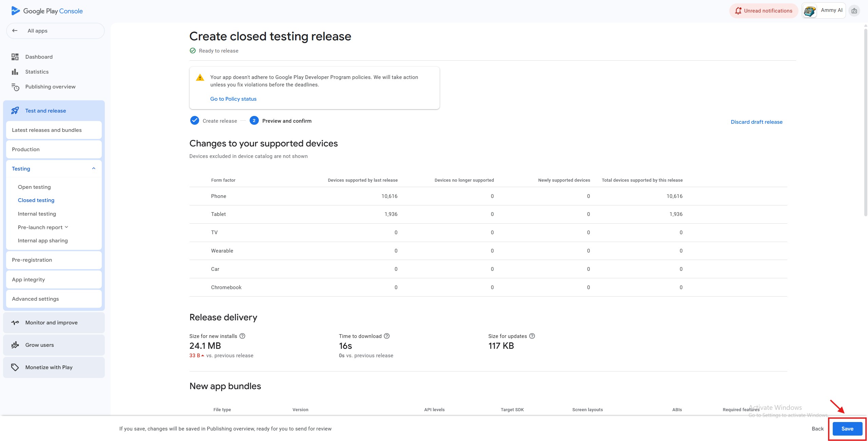The height and width of the screenshot is (441, 868).
Task: Click the Discard draft release link
Action: [756, 122]
